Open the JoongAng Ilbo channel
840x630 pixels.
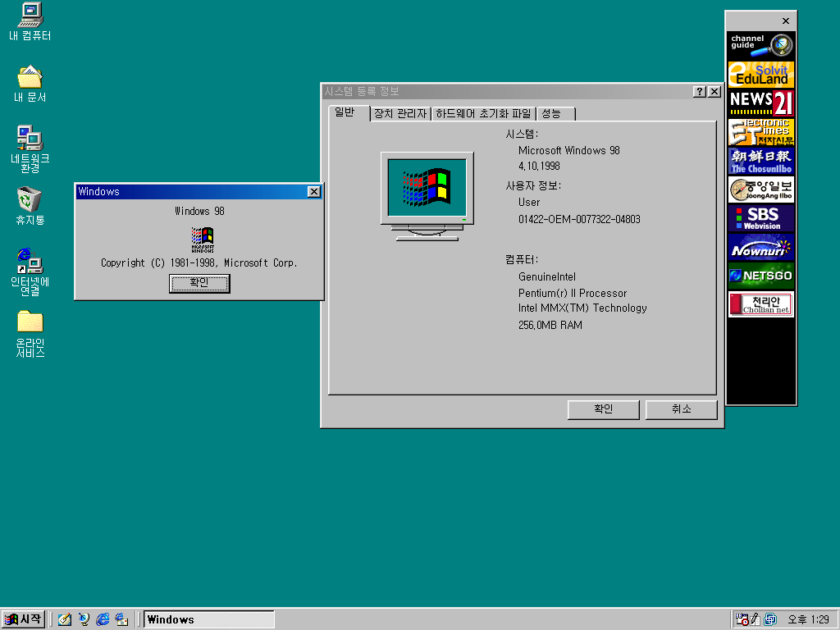760,189
